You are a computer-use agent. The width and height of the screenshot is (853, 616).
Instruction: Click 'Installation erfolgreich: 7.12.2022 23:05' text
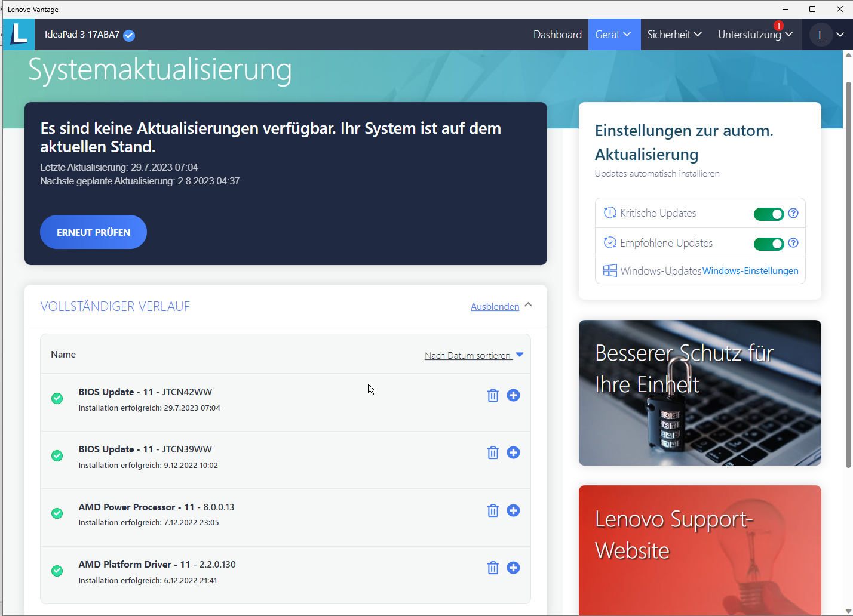(149, 523)
